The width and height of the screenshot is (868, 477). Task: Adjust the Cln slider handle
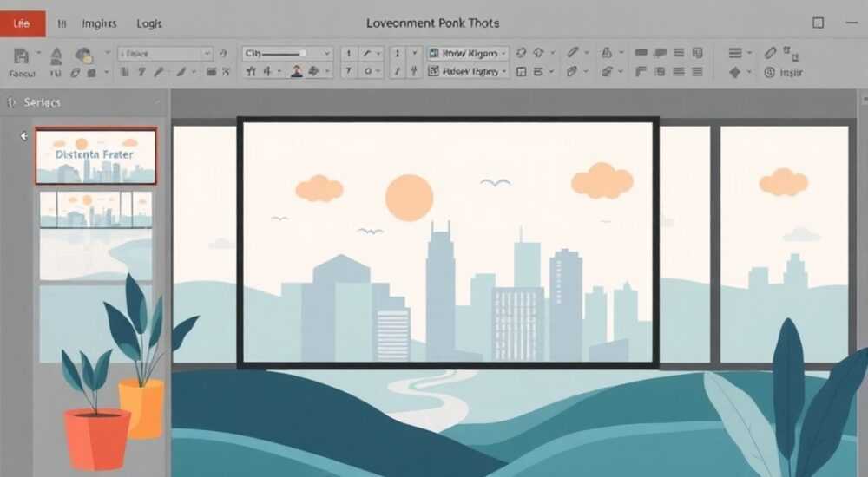[x=303, y=53]
